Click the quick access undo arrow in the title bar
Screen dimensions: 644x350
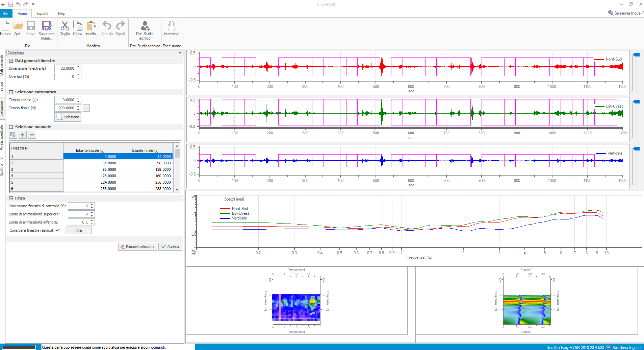coord(18,4)
